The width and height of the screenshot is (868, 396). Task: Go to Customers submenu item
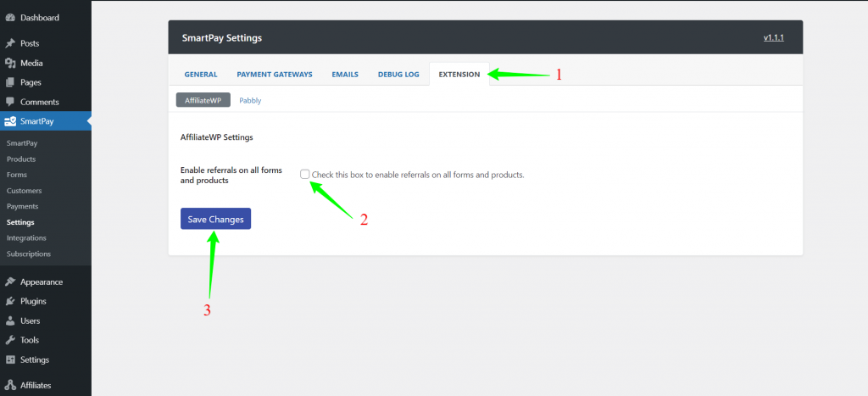click(25, 191)
